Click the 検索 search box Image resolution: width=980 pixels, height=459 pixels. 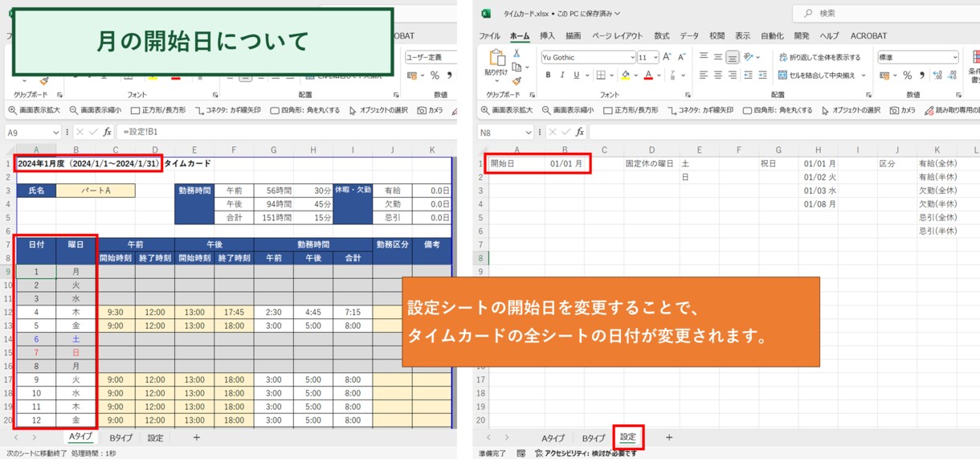click(886, 13)
